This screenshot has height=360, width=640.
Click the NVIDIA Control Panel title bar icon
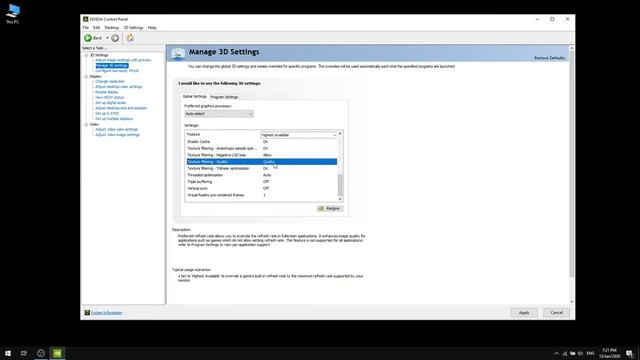click(85, 19)
